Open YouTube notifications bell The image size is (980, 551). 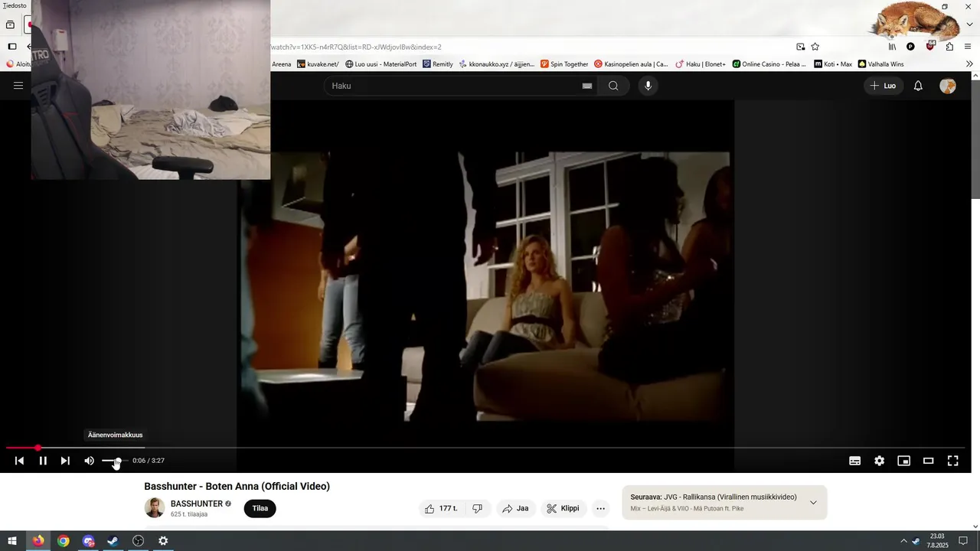[x=918, y=86]
